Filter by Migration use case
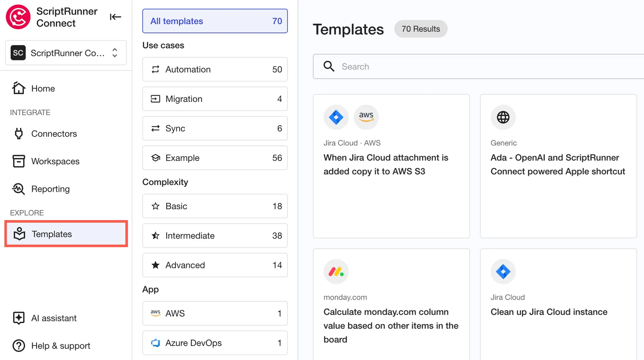The image size is (644, 360). point(215,99)
